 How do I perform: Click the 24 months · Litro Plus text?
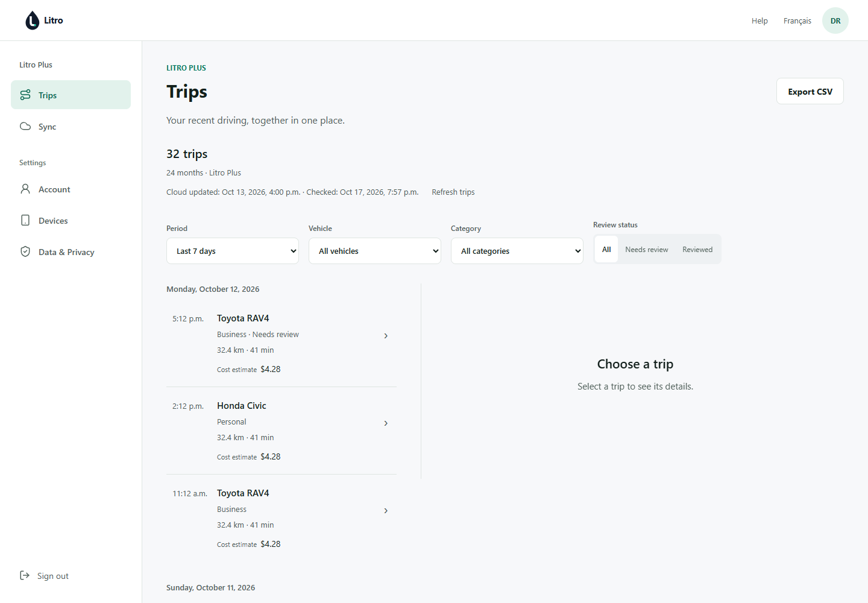tap(204, 172)
